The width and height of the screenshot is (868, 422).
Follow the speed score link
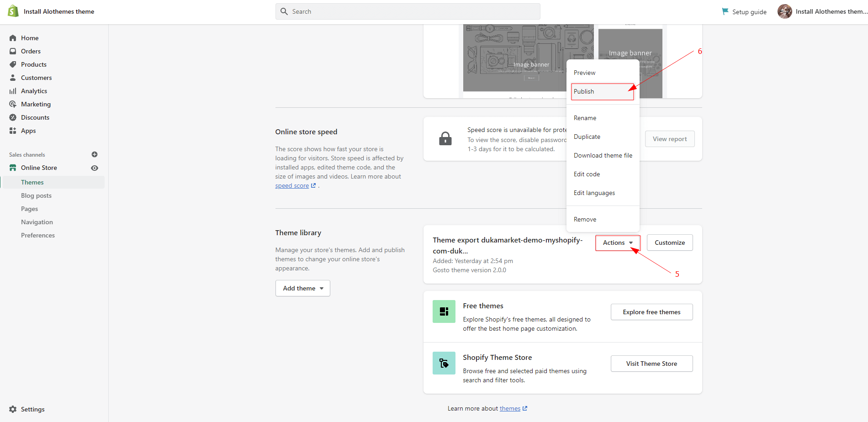(x=292, y=186)
